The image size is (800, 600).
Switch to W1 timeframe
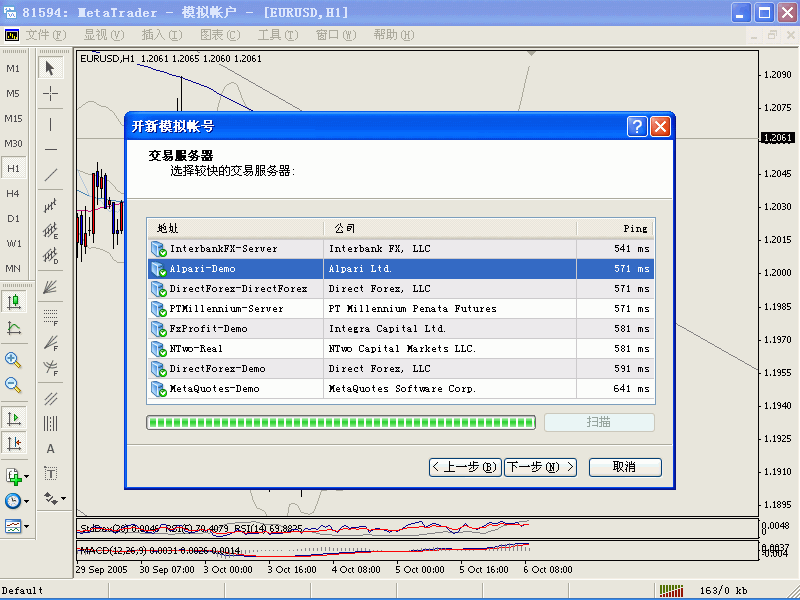click(x=13, y=243)
